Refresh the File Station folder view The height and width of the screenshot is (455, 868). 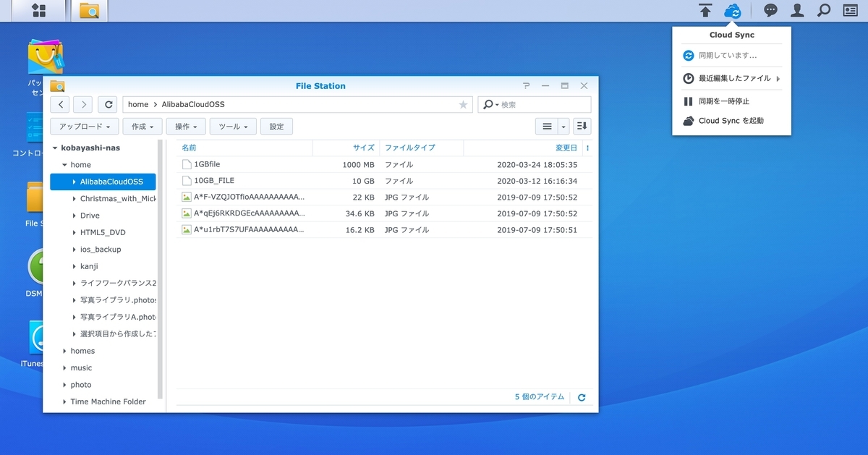point(109,105)
